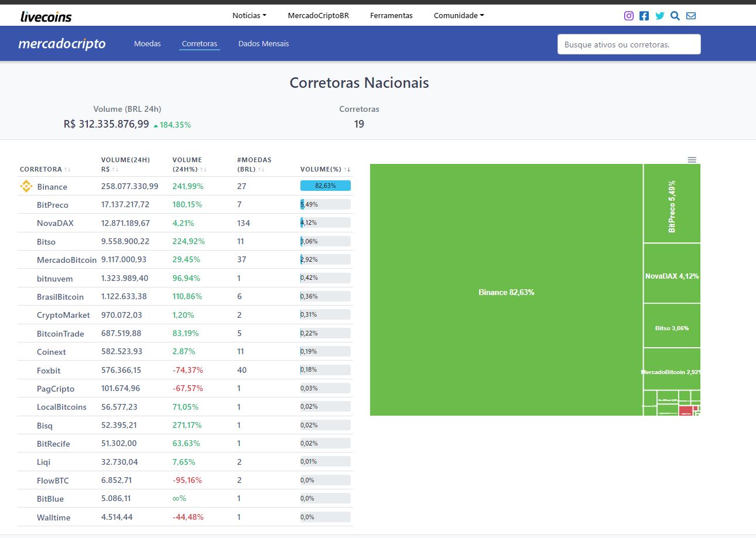
Task: Open the bitnuvem exchange link
Action: tap(55, 279)
